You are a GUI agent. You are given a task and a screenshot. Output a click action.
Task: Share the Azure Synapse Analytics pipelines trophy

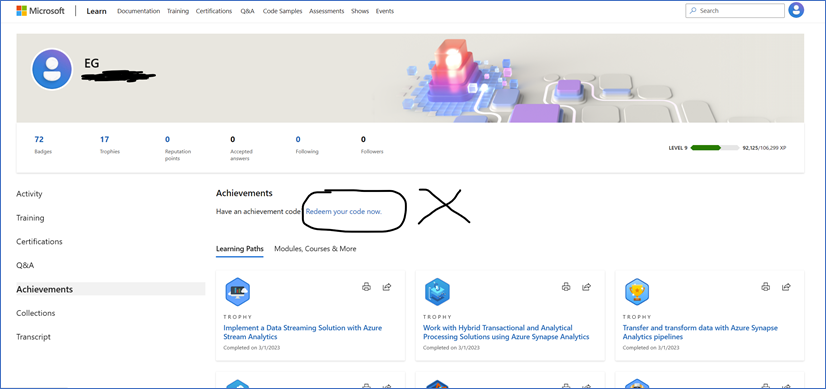[x=786, y=287]
